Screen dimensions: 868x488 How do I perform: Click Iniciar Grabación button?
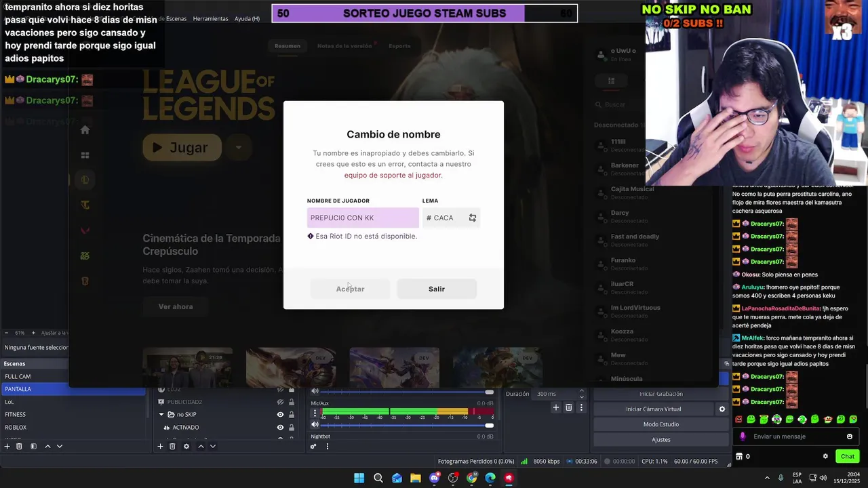click(x=660, y=394)
